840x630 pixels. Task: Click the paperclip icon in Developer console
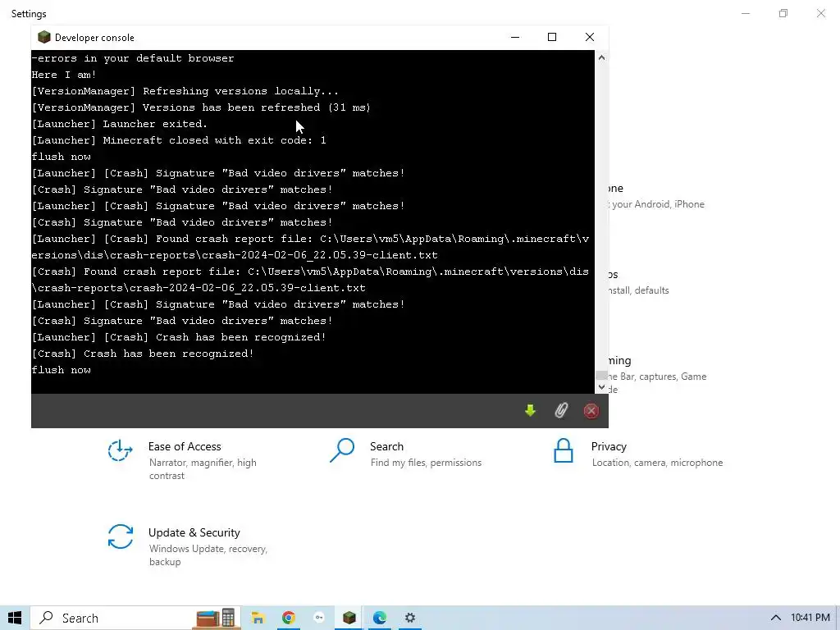tap(561, 411)
